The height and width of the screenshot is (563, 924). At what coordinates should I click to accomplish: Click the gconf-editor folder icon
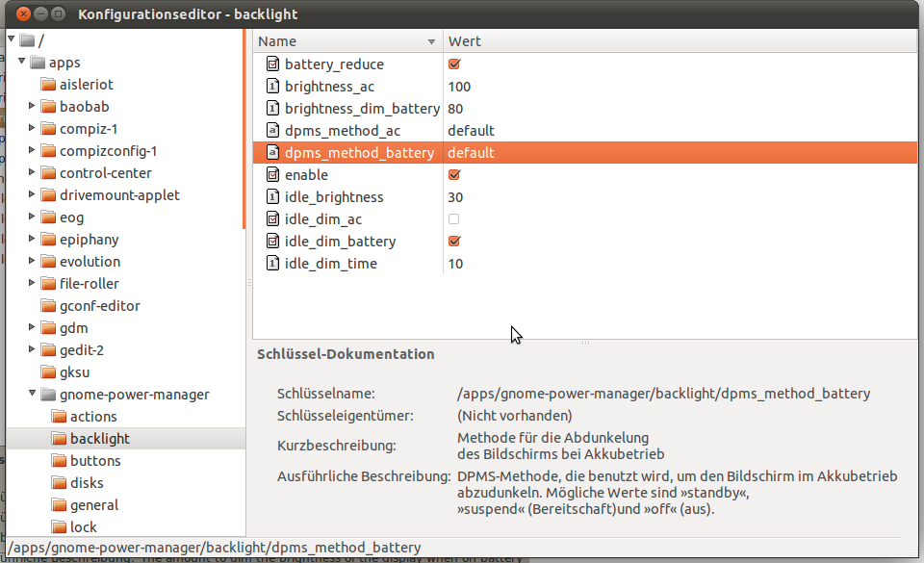pyautogui.click(x=48, y=306)
